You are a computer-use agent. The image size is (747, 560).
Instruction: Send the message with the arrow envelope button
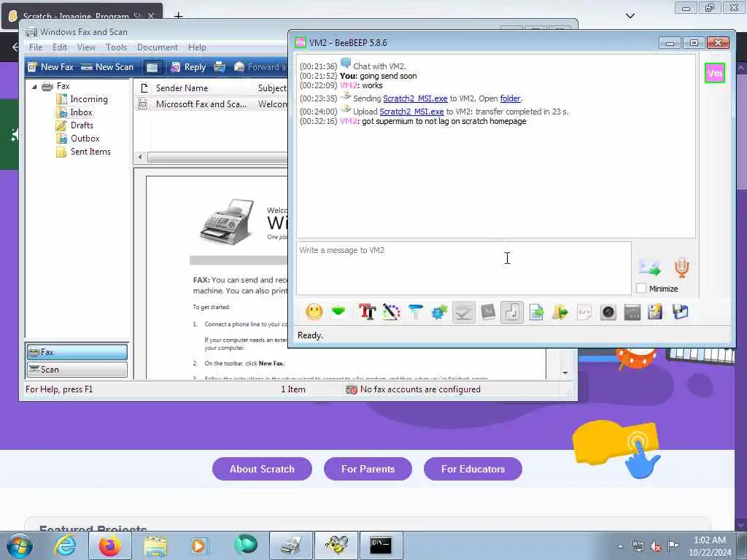click(x=650, y=268)
